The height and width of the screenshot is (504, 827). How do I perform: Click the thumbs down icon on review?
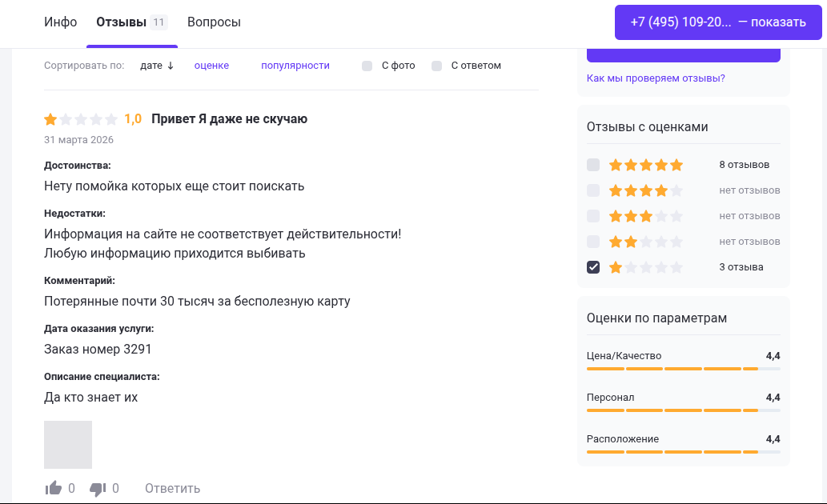click(98, 488)
